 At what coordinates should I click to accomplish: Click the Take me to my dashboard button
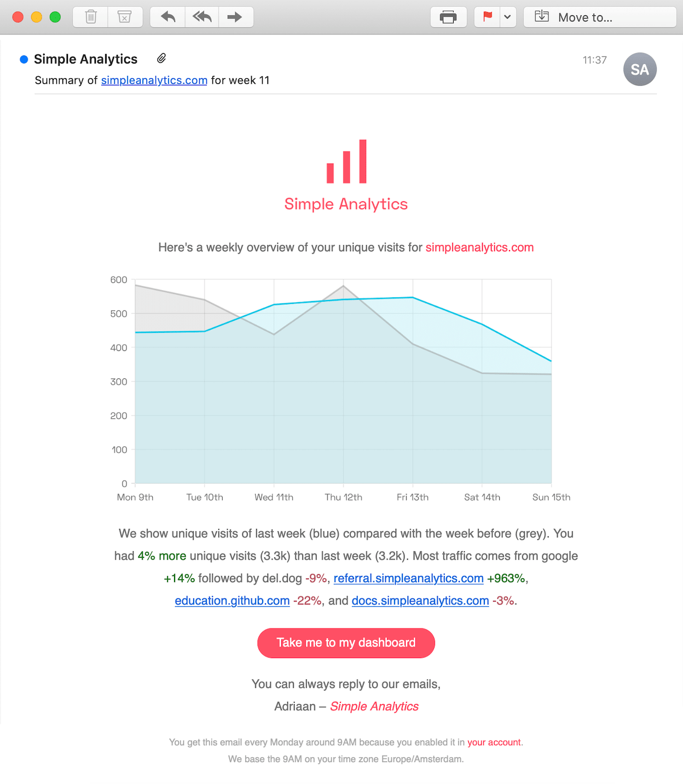click(x=346, y=643)
